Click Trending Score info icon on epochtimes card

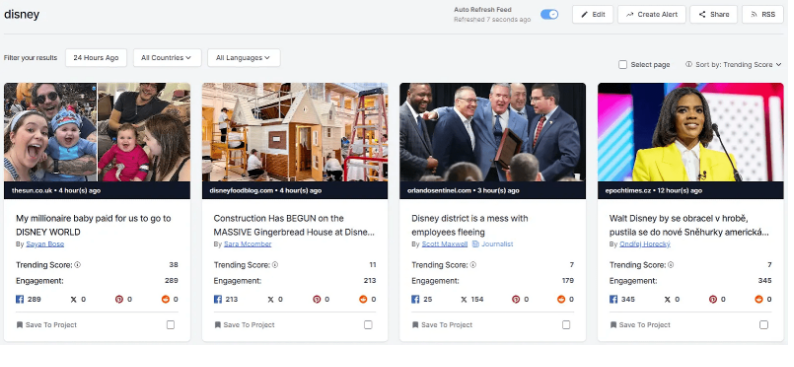[x=671, y=265]
